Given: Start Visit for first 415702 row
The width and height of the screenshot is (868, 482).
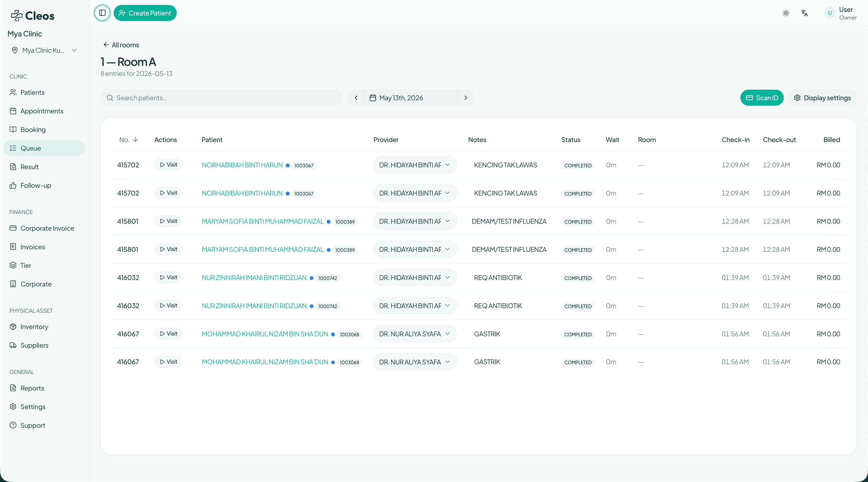Looking at the screenshot, I should click(168, 165).
